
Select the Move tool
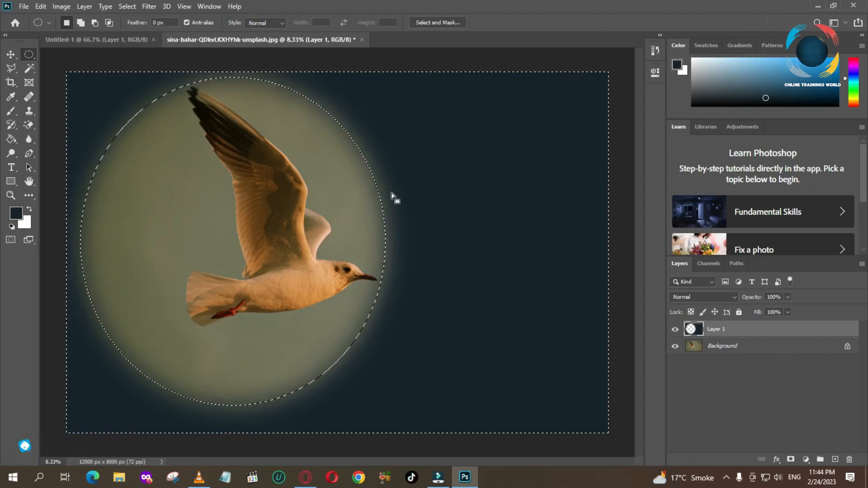point(11,54)
